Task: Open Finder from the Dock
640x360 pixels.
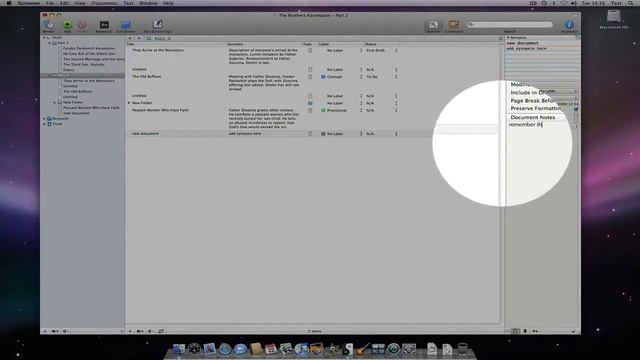Action: click(x=178, y=349)
